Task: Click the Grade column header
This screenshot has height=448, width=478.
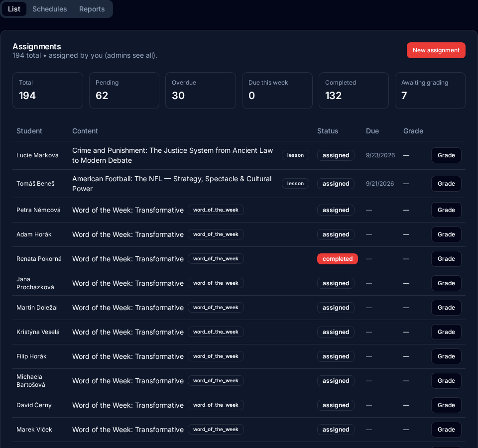Action: 413,131
